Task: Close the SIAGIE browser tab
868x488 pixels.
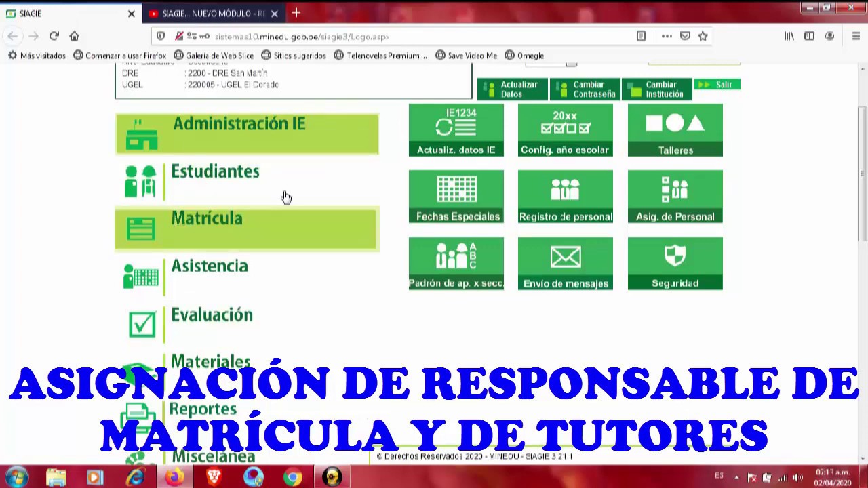Action: [131, 14]
